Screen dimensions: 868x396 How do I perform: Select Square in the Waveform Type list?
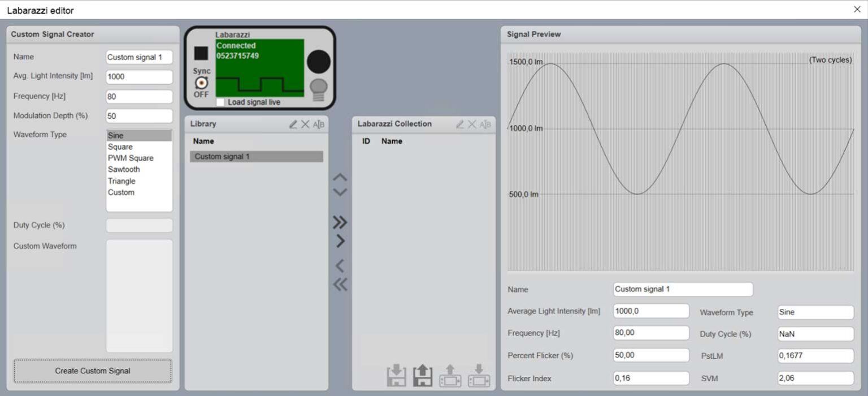tap(120, 147)
